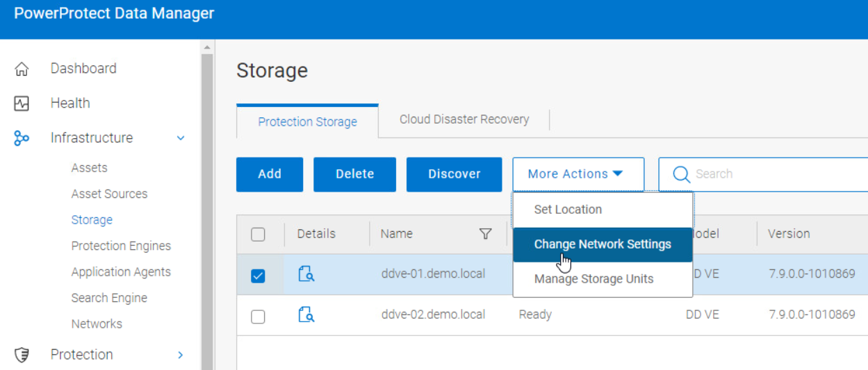Check the ddve-02.demo.local row checkbox
This screenshot has height=370, width=868.
tap(258, 317)
